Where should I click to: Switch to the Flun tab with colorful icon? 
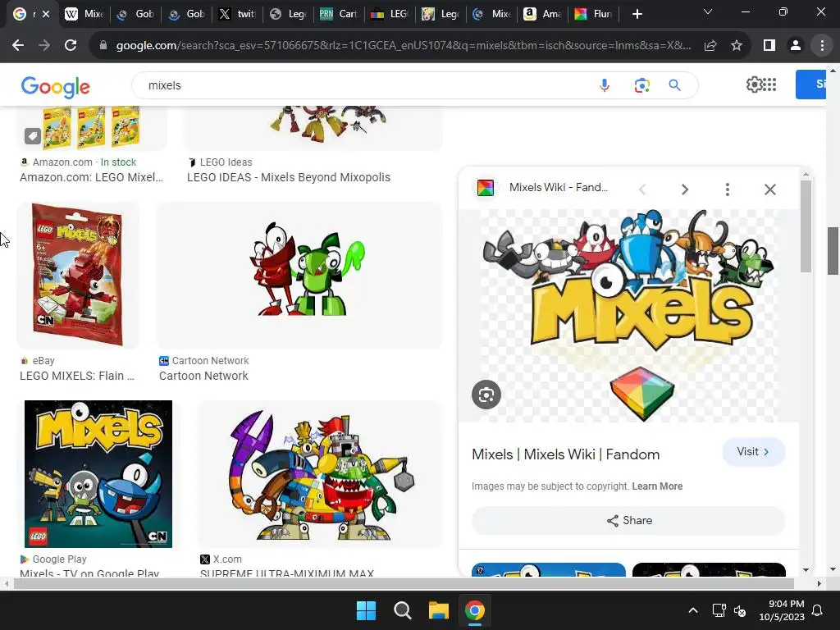[x=593, y=14]
